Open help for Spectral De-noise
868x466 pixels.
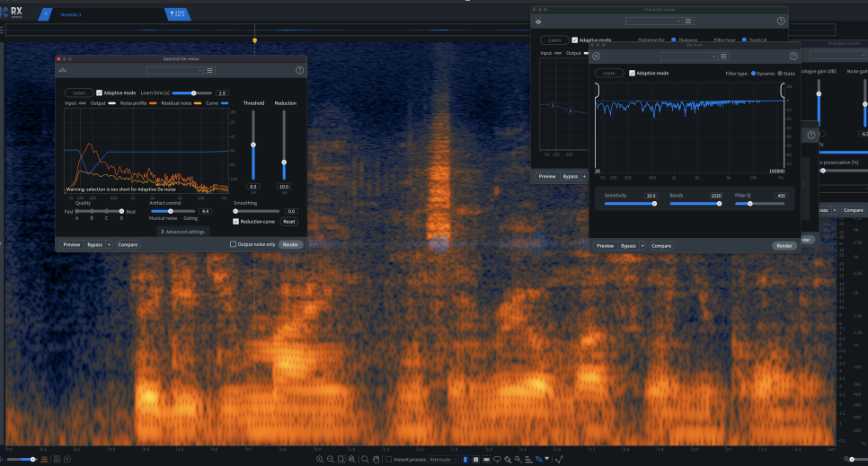click(299, 70)
